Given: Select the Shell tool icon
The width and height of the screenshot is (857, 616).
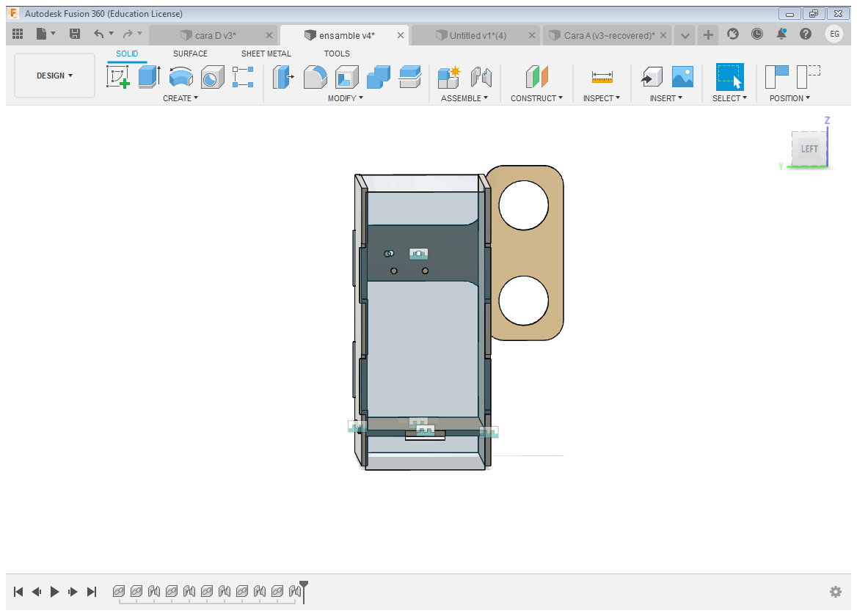Looking at the screenshot, I should [x=346, y=77].
